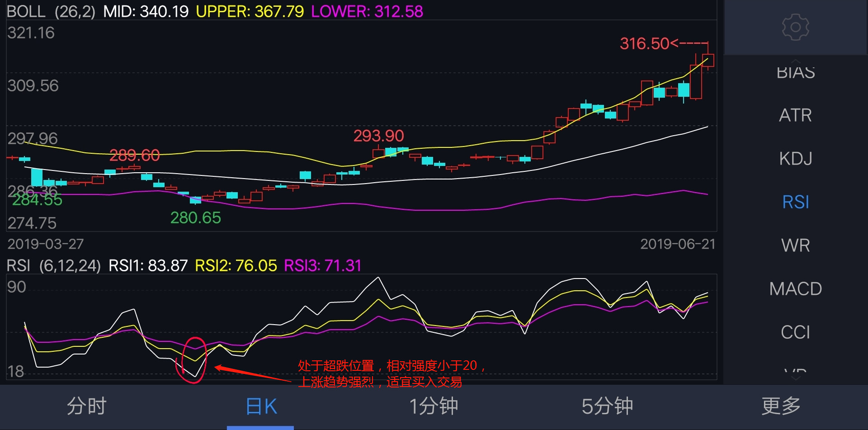
Task: Select the BIAS indicator in sidebar
Action: point(795,71)
